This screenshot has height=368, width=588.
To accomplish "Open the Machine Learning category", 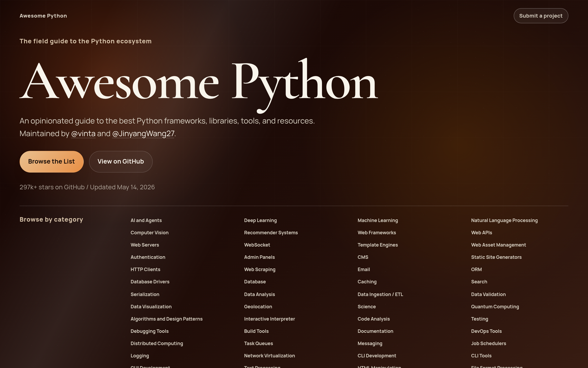I will click(x=378, y=220).
